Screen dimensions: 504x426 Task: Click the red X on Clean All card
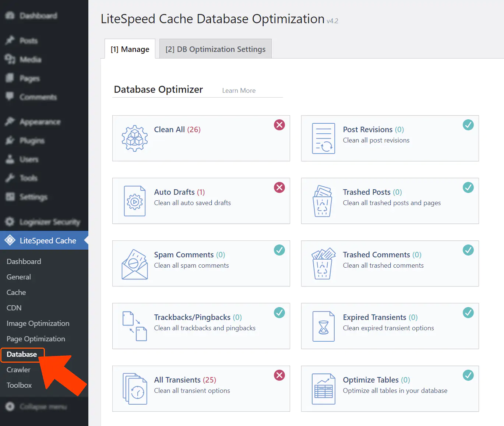[279, 125]
